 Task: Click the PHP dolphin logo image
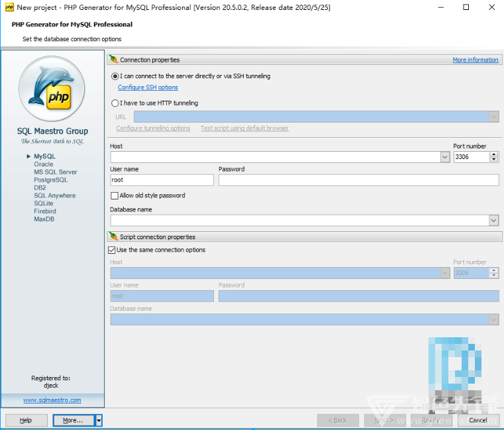pyautogui.click(x=52, y=89)
